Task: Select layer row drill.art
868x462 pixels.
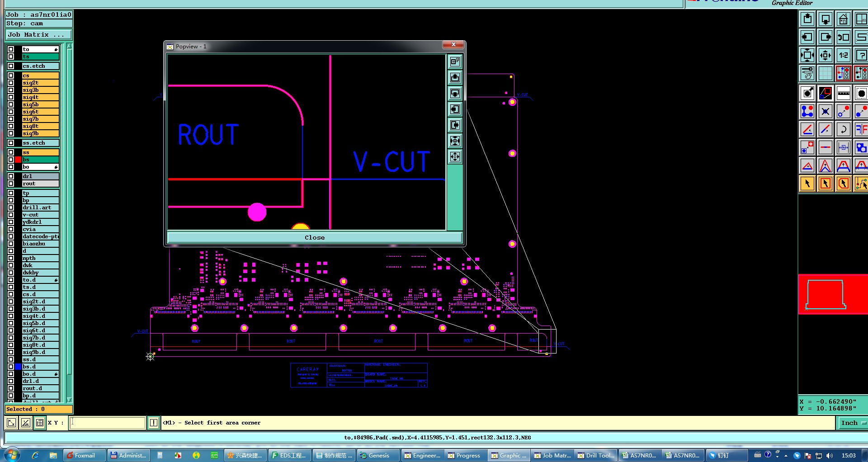Action: click(41, 207)
